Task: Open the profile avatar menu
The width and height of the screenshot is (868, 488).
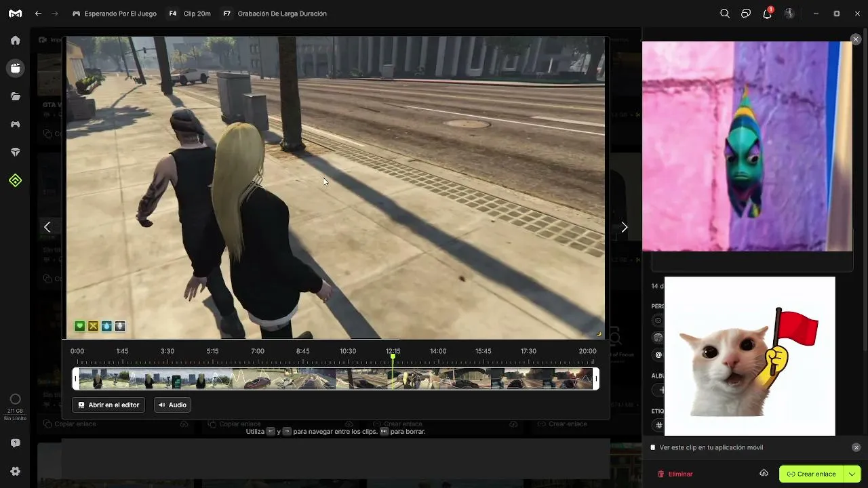Action: 789,14
